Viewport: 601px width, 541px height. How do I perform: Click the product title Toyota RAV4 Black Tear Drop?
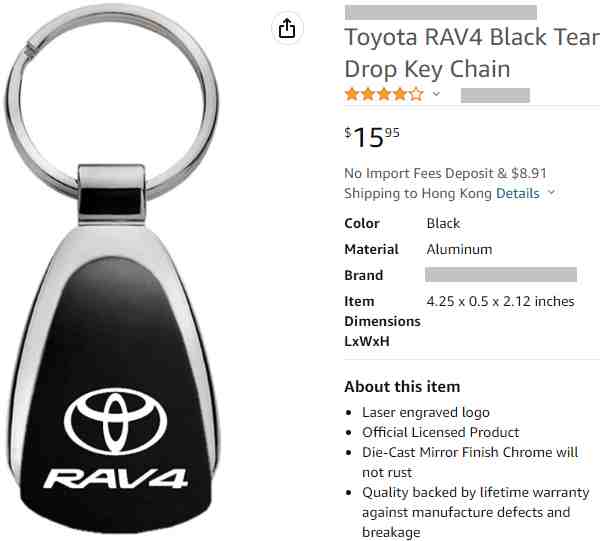pyautogui.click(x=472, y=53)
